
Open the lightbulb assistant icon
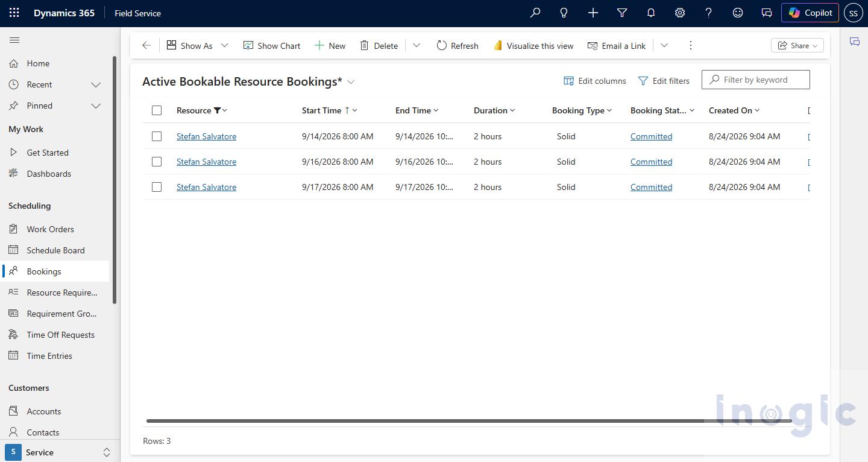(564, 13)
